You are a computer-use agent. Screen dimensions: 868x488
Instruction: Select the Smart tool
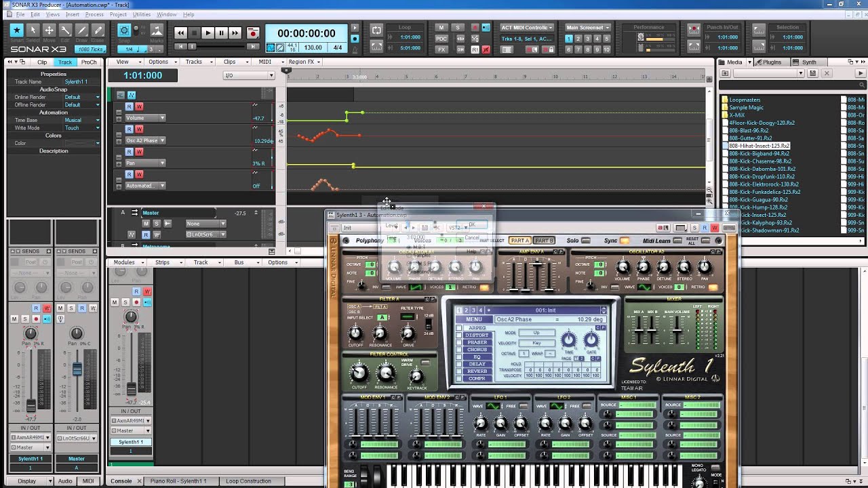pos(16,30)
